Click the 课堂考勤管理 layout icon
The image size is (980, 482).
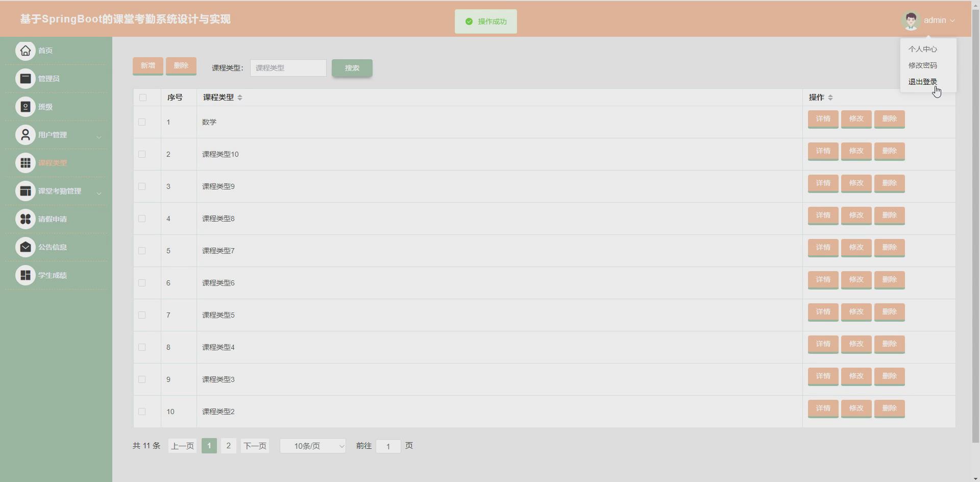26,191
